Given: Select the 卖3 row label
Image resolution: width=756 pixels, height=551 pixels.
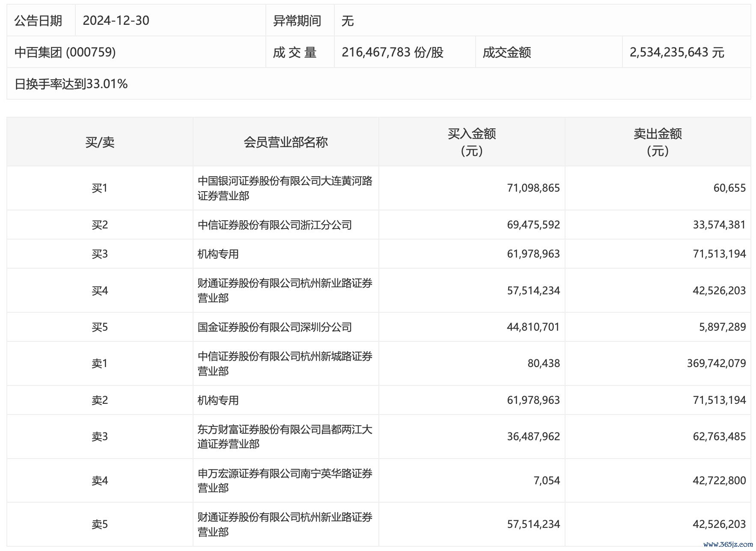Looking at the screenshot, I should tap(100, 436).
